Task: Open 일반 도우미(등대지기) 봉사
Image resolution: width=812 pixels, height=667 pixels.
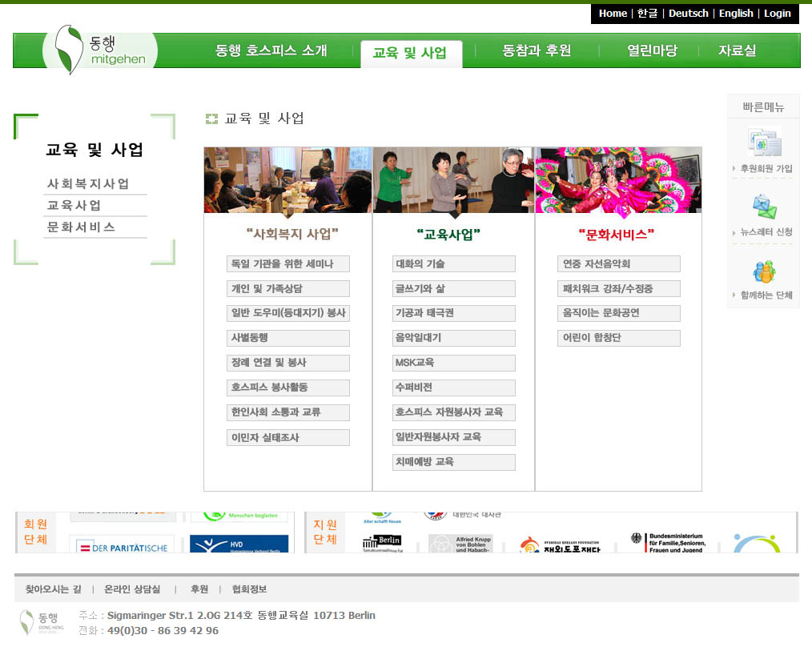Action: tap(288, 313)
